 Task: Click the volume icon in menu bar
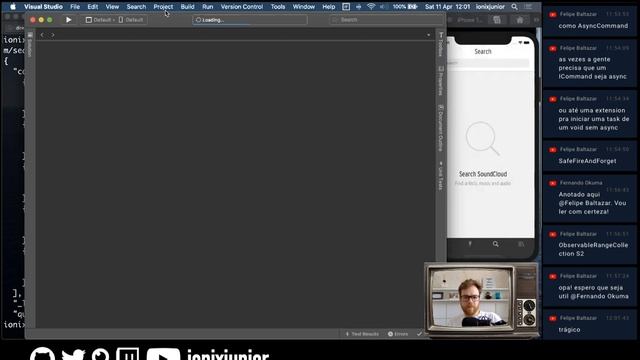click(x=382, y=7)
